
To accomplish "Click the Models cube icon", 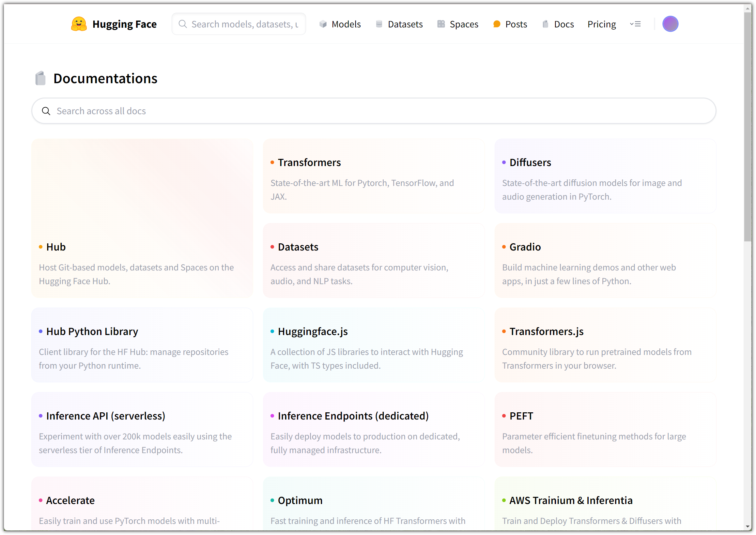I will [x=323, y=24].
